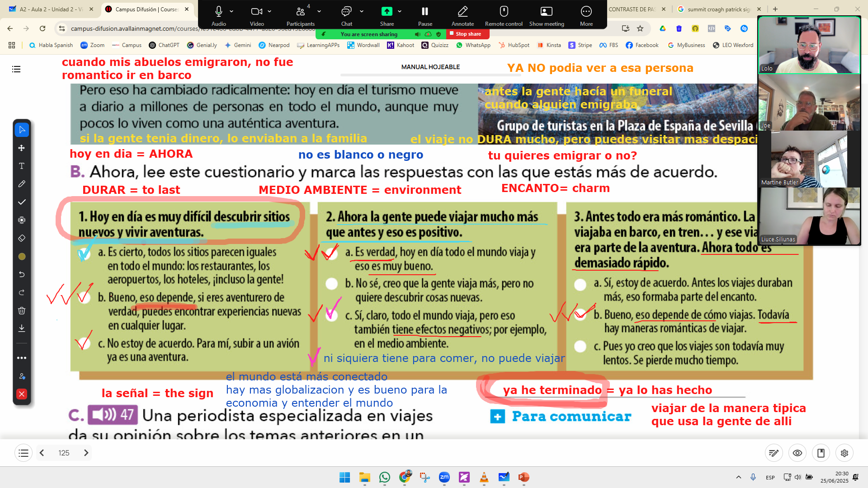Click the page number 125 field
The width and height of the screenshot is (868, 488).
click(64, 453)
